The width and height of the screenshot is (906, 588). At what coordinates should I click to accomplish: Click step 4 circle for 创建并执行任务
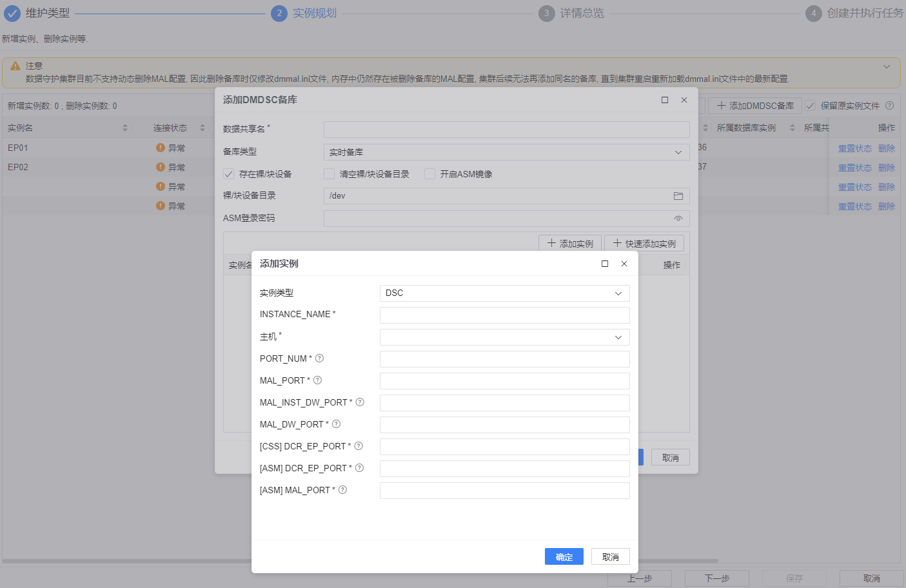[x=814, y=13]
